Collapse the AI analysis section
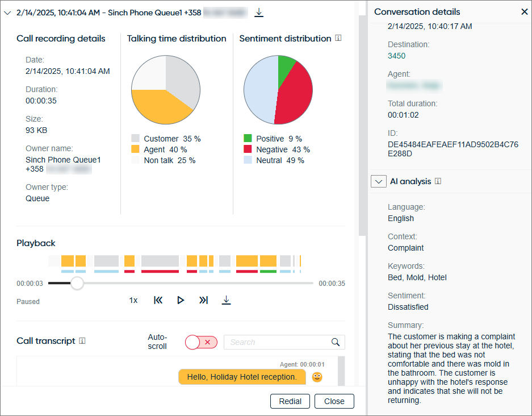The image size is (532, 416). coord(378,181)
